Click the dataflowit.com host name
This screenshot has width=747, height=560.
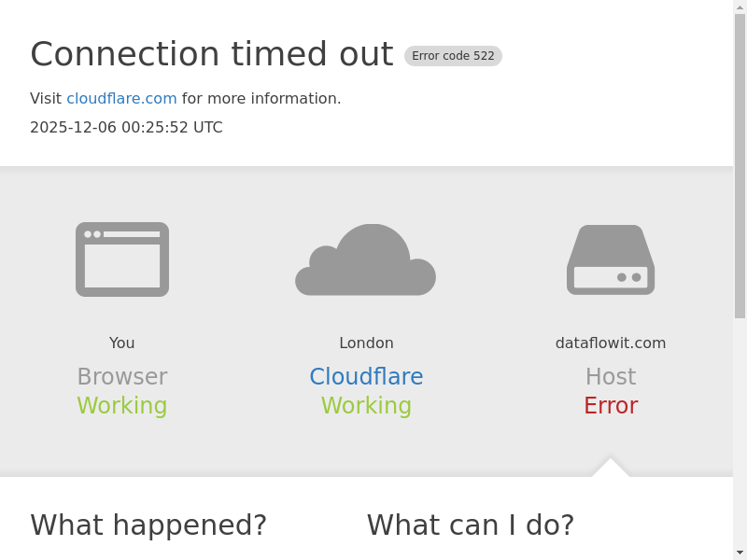(611, 343)
